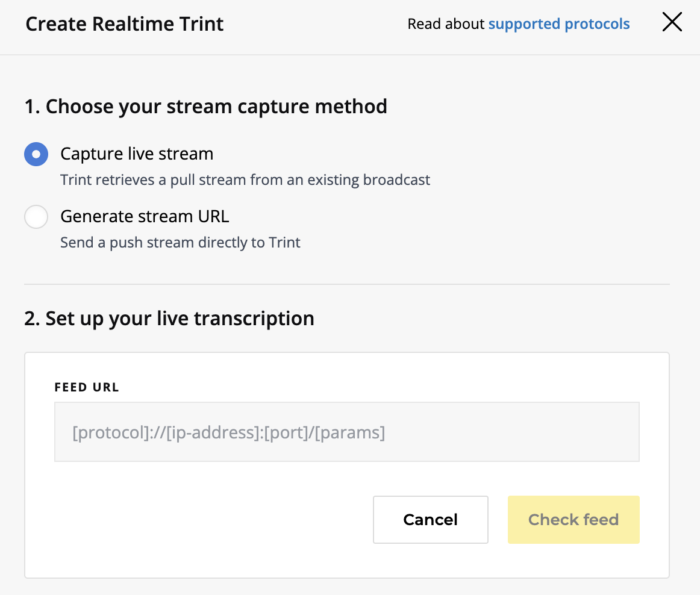Click the FEED URL label

[86, 387]
